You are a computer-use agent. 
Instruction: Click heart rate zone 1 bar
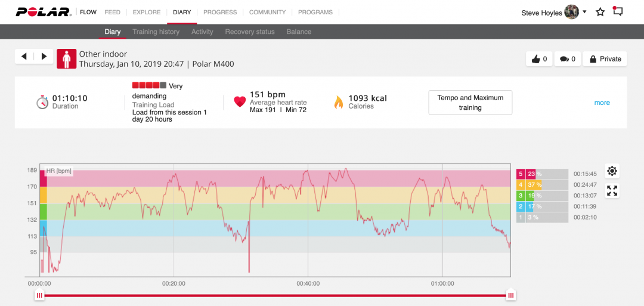click(542, 218)
